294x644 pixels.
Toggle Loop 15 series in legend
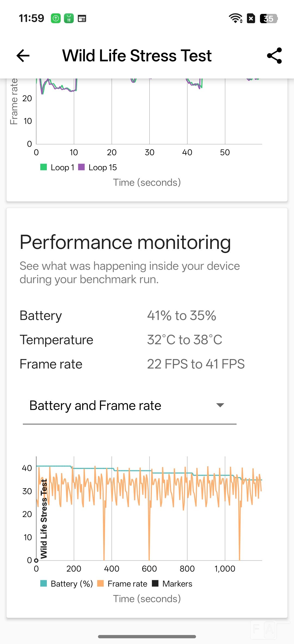click(98, 167)
